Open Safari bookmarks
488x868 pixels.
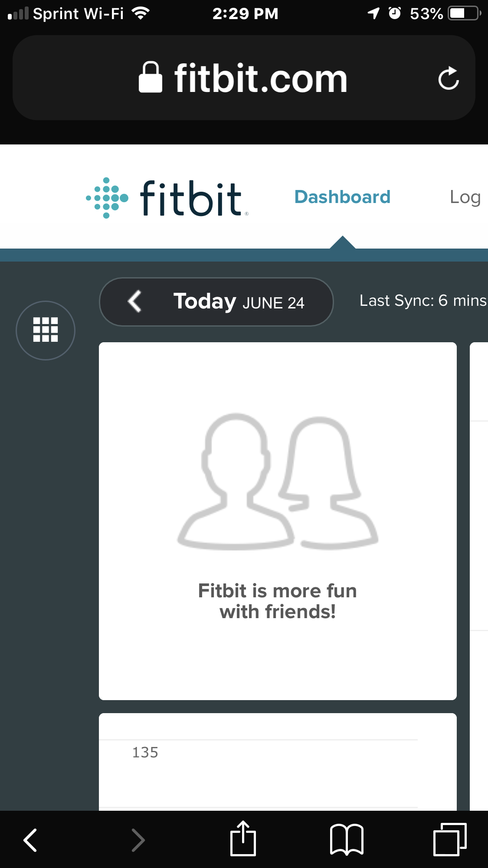coord(347,839)
